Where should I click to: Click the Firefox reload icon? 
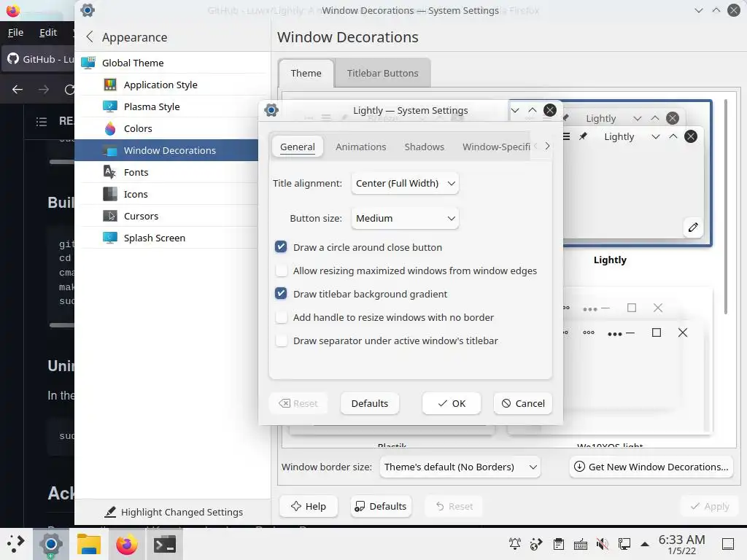[x=69, y=90]
